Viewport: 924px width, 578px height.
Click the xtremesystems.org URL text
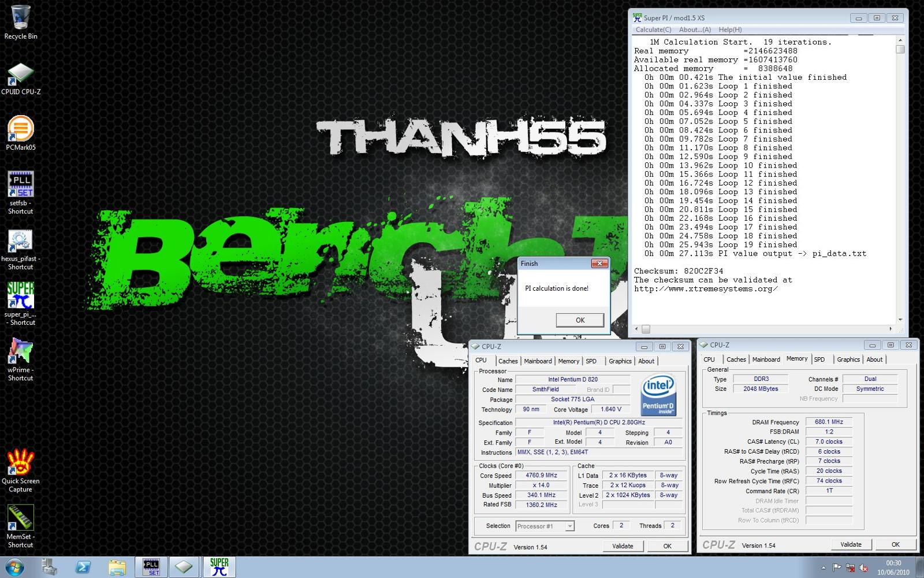706,289
